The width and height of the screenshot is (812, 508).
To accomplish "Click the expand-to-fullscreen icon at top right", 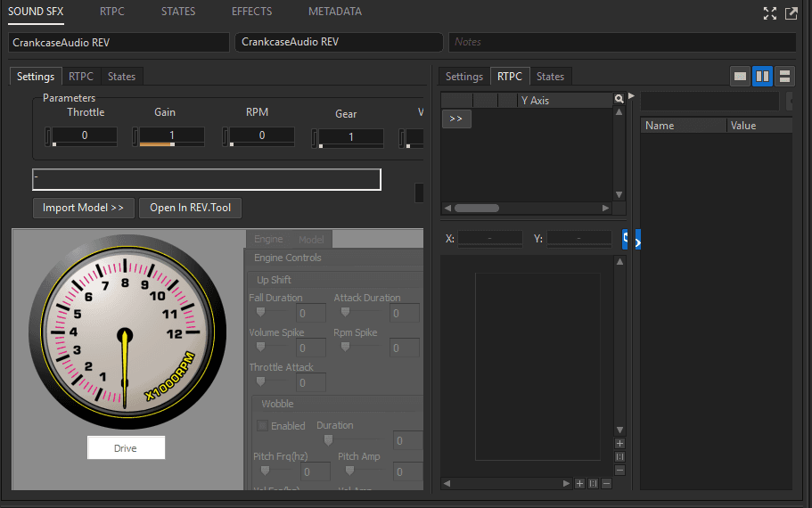I will click(x=770, y=13).
